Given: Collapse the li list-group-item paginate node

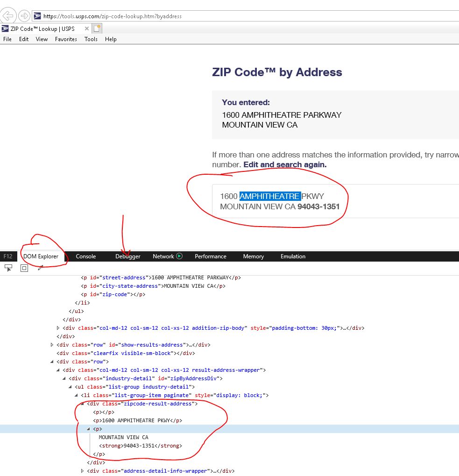Looking at the screenshot, I should 76,395.
